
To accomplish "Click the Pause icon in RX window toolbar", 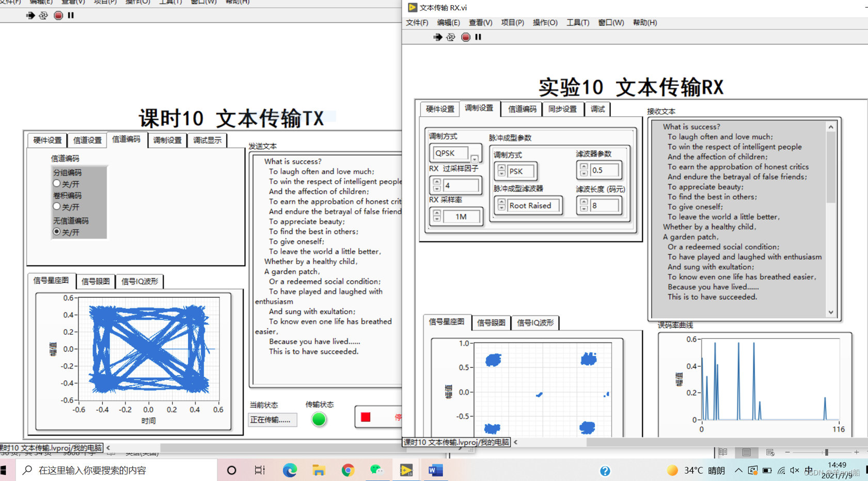I will pyautogui.click(x=478, y=37).
